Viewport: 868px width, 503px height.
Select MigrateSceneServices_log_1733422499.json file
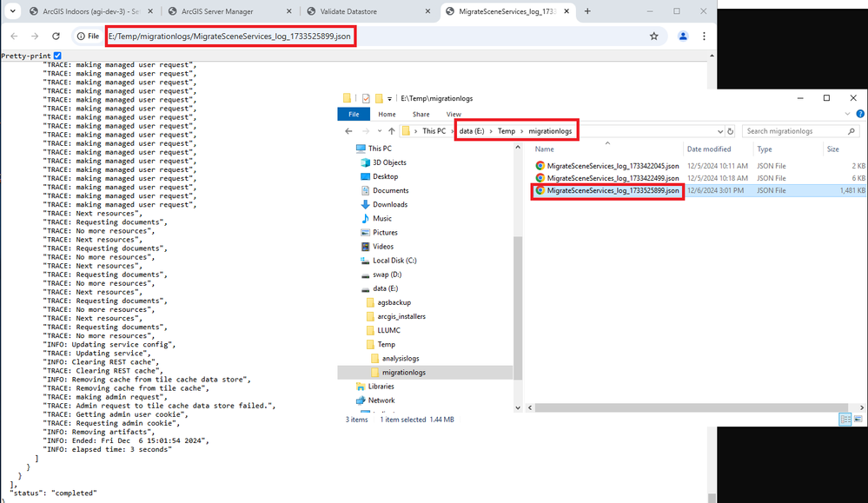(613, 177)
